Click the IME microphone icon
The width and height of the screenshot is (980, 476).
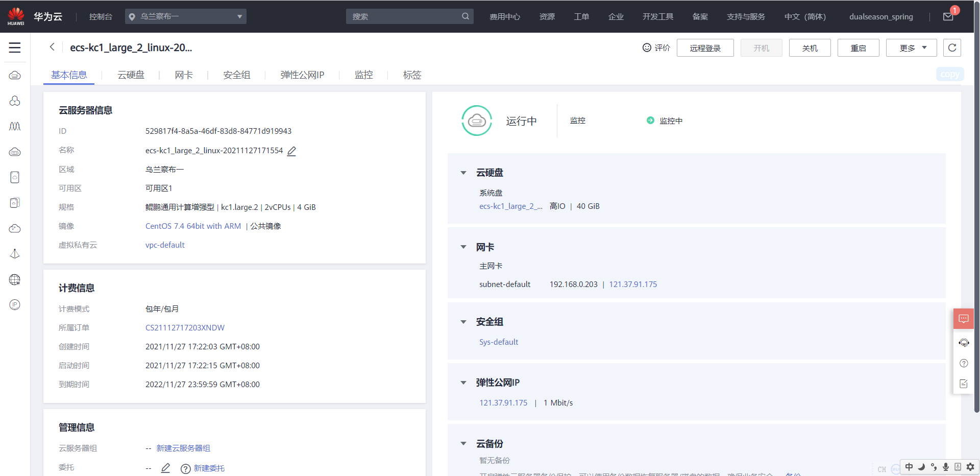[946, 467]
